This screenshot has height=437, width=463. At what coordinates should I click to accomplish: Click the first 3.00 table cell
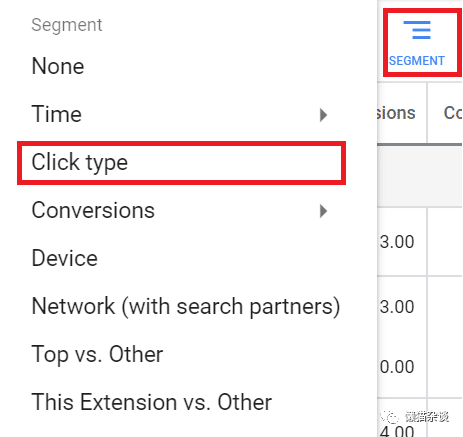click(x=397, y=242)
